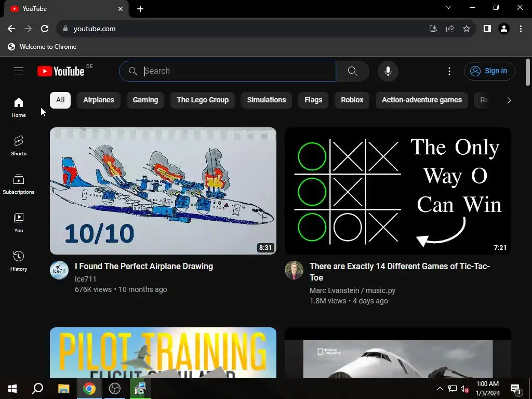Show hidden system tray icons

pos(440,389)
